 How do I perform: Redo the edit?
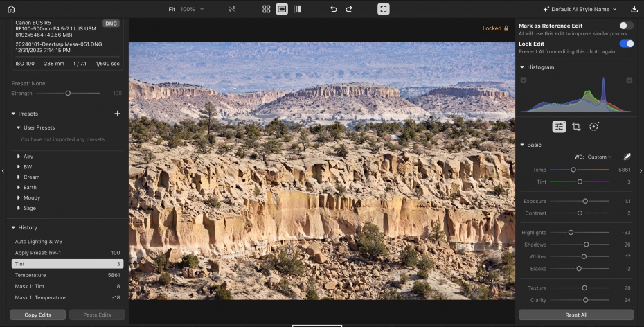tap(349, 9)
